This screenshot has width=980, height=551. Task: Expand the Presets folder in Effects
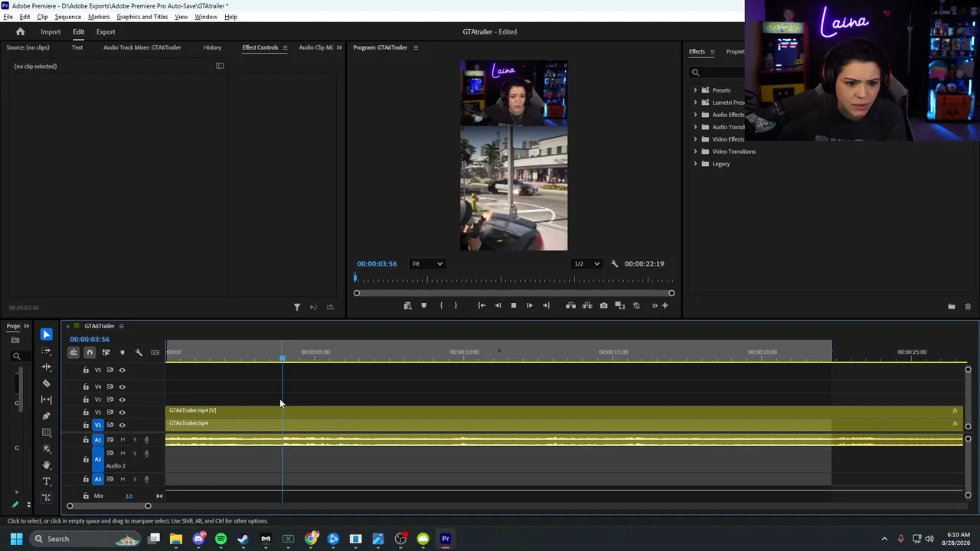695,90
